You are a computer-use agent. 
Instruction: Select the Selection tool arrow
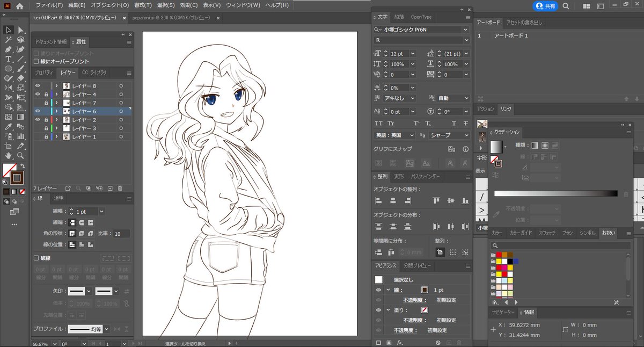click(x=9, y=30)
